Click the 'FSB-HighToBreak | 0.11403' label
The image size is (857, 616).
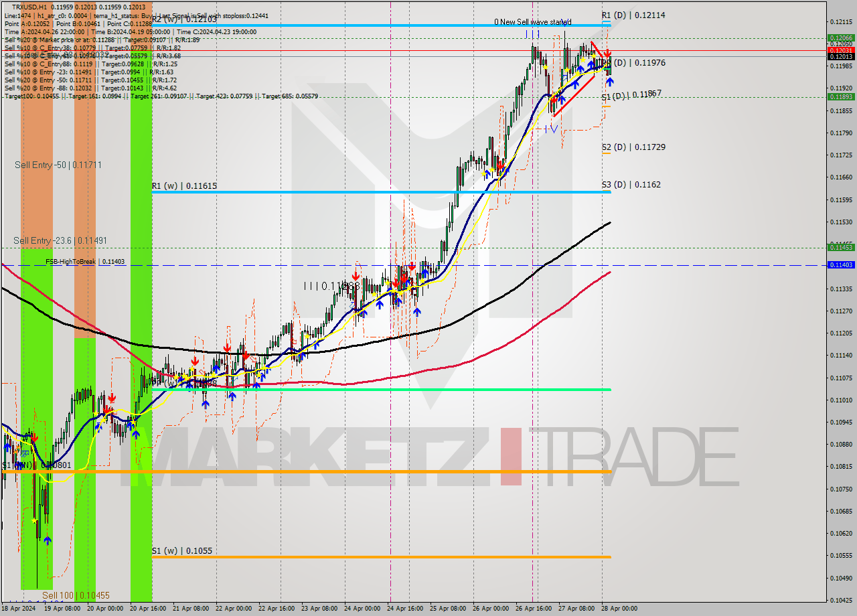point(85,262)
